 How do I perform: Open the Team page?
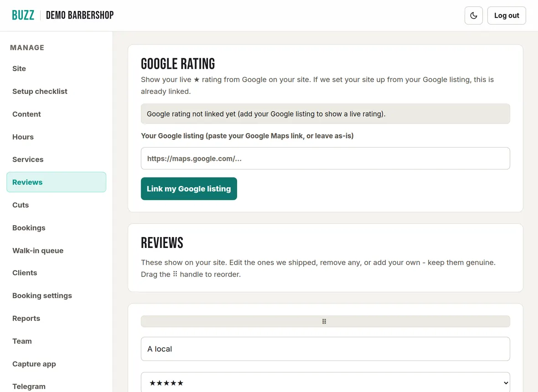[56, 341]
